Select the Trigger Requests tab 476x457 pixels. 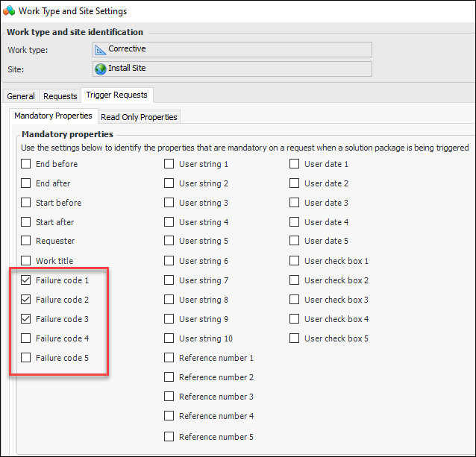tap(117, 95)
